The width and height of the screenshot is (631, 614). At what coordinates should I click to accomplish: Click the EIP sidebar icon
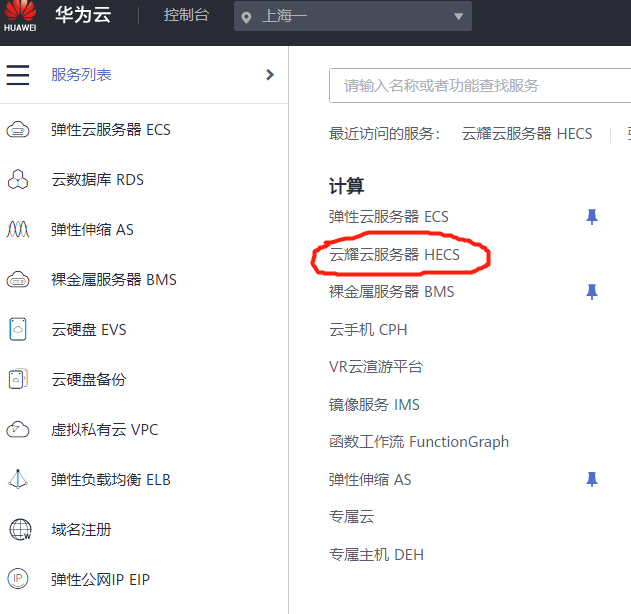tap(18, 579)
